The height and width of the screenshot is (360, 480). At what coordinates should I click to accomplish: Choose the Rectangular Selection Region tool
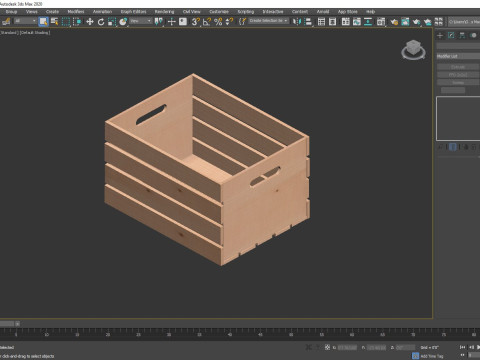coord(66,22)
